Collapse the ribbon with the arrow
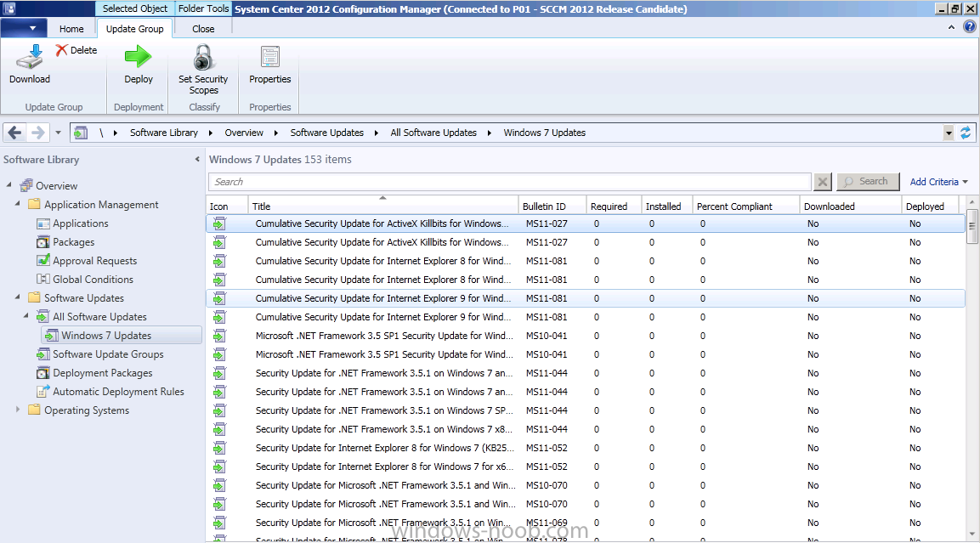 [x=951, y=27]
